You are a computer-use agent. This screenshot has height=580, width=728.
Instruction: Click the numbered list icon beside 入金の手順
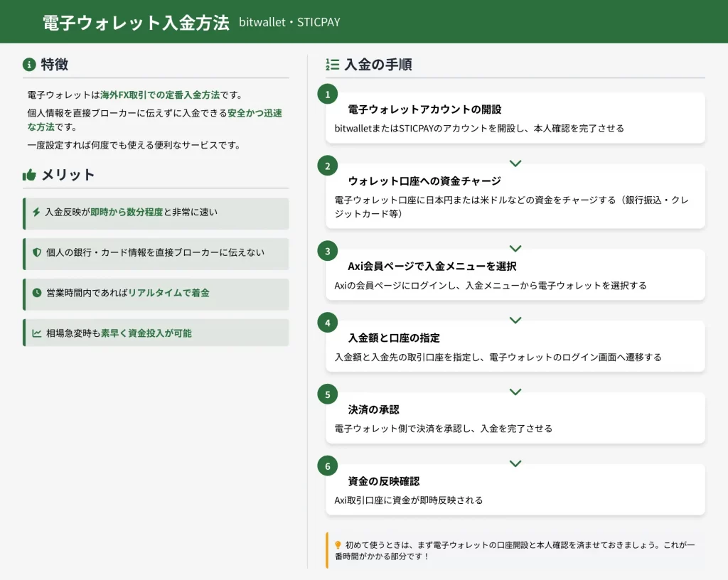(332, 65)
